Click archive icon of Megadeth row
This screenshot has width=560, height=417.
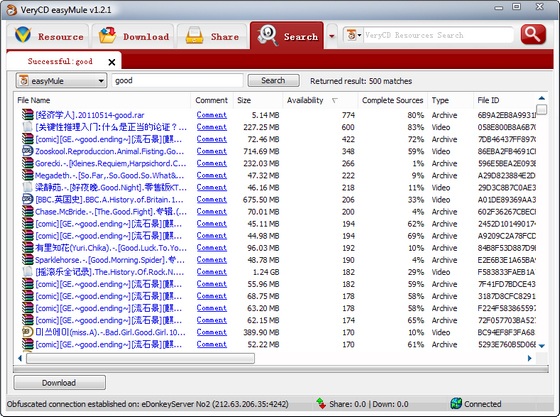coord(28,176)
